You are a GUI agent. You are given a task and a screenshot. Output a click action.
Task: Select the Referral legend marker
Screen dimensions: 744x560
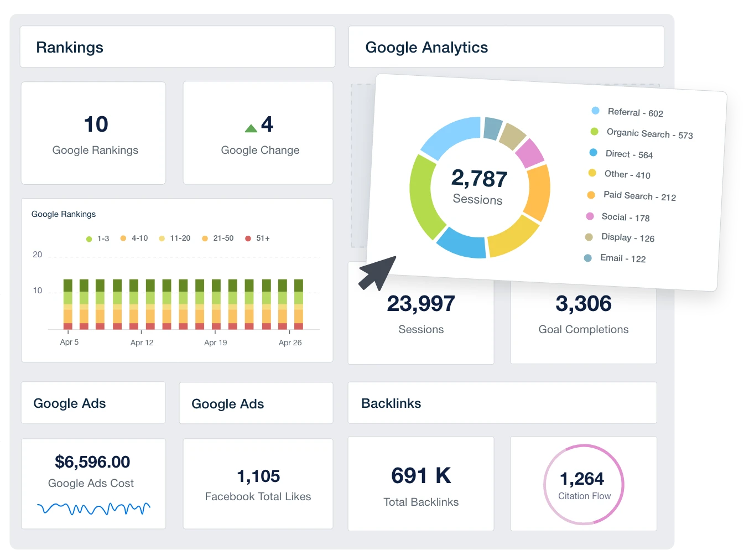tap(596, 110)
